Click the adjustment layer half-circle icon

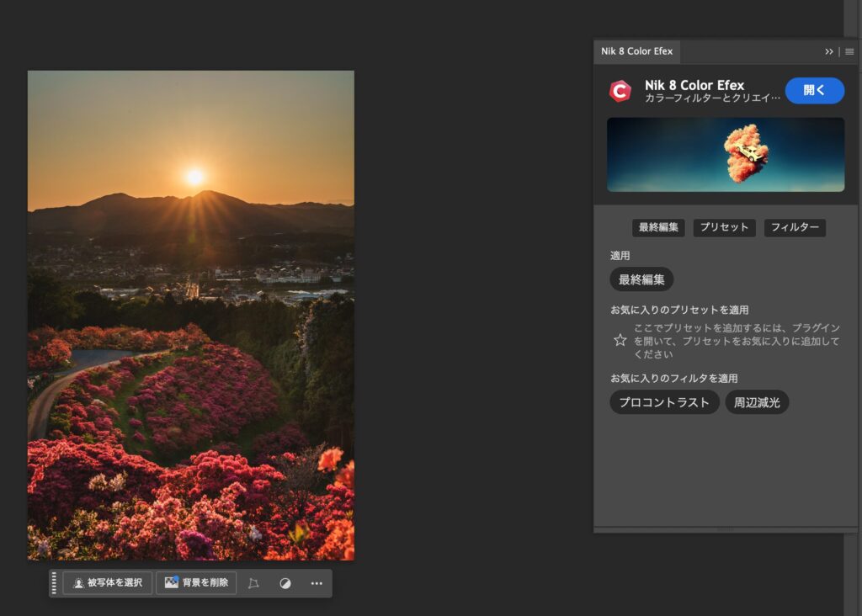pos(285,583)
